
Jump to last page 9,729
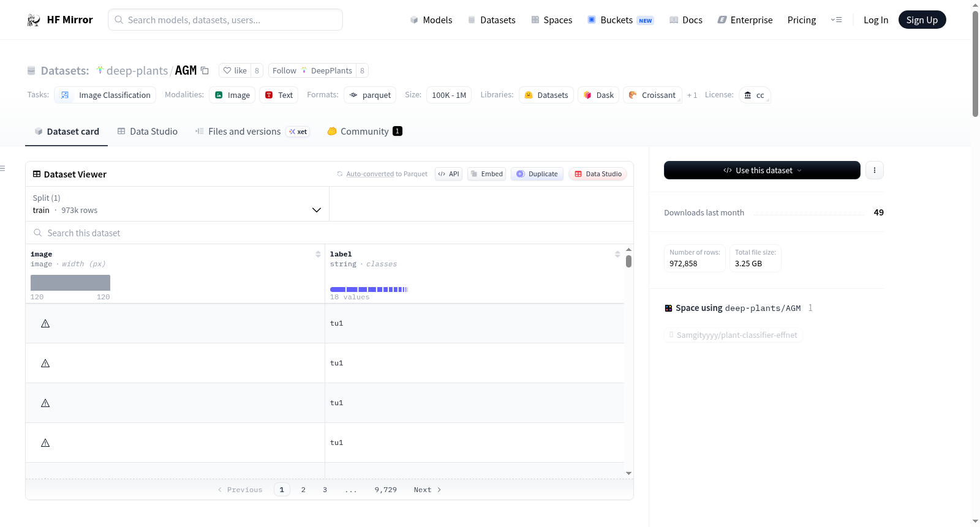(386, 490)
